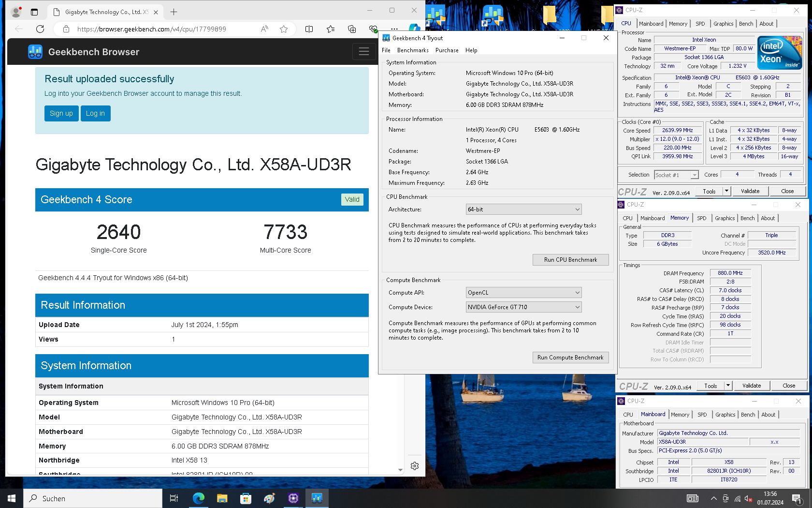This screenshot has height=508, width=812.
Task: Expand Tools arrow in Memory CPU-Z window
Action: pyautogui.click(x=727, y=386)
